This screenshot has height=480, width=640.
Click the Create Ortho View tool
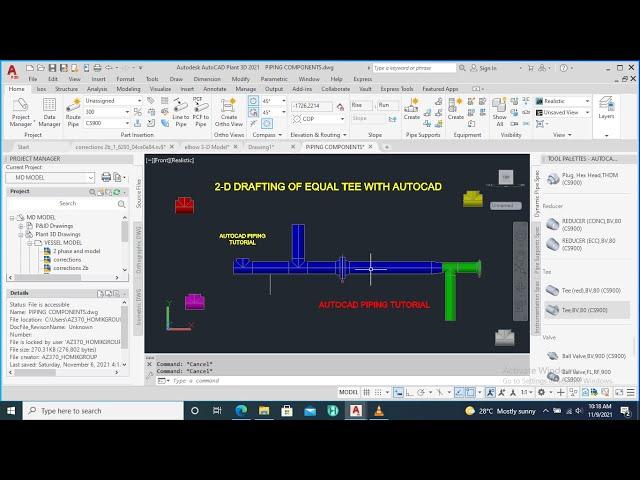point(229,113)
